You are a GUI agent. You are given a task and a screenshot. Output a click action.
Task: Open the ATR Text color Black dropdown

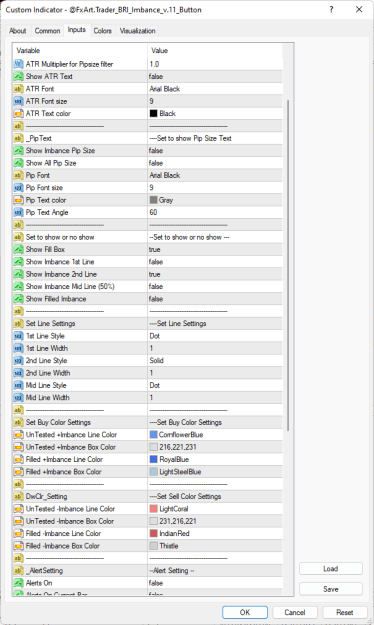215,114
